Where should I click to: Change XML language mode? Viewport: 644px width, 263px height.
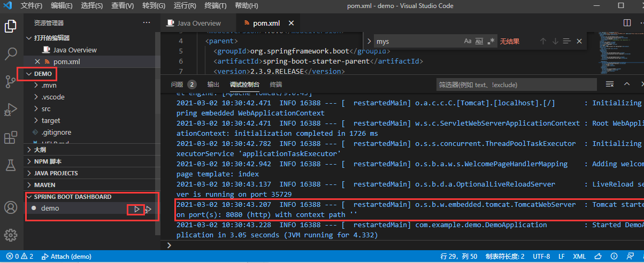[x=579, y=257]
